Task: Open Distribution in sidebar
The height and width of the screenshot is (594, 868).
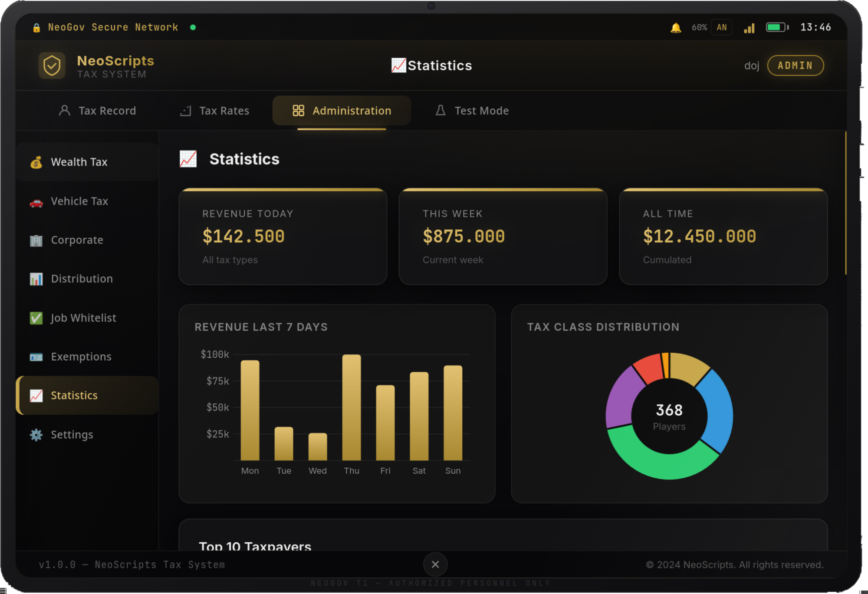Action: [87, 279]
